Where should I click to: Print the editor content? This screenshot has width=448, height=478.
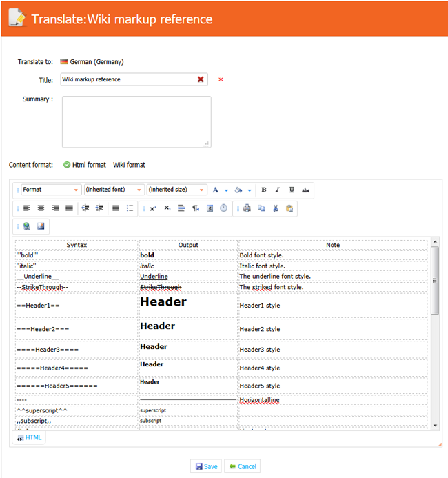247,208
